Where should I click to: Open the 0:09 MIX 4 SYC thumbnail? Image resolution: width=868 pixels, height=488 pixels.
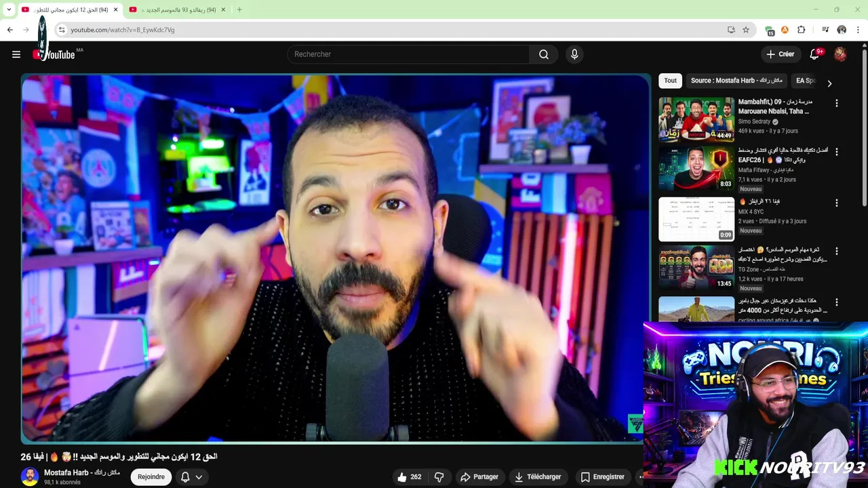pyautogui.click(x=696, y=219)
